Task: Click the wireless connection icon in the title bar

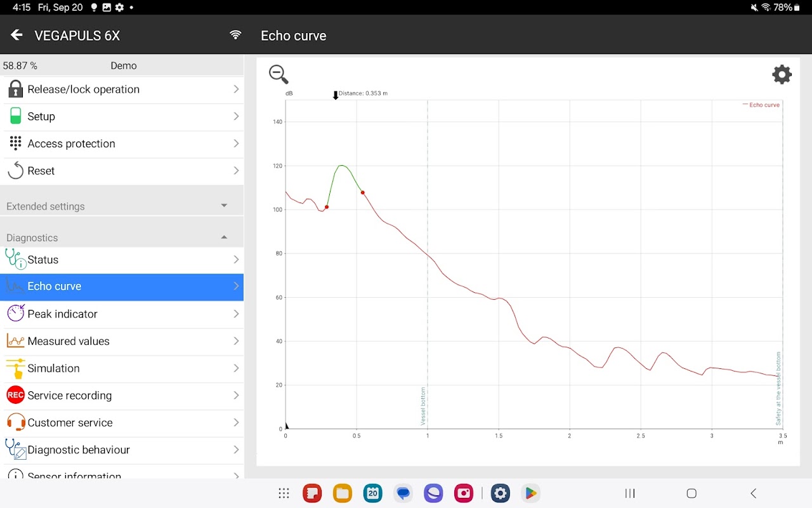Action: (235, 35)
